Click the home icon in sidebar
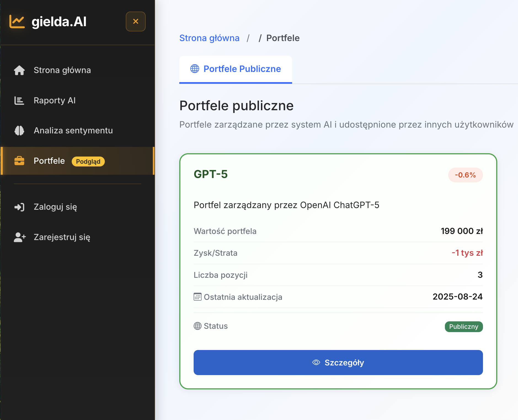The image size is (518, 420). (19, 70)
